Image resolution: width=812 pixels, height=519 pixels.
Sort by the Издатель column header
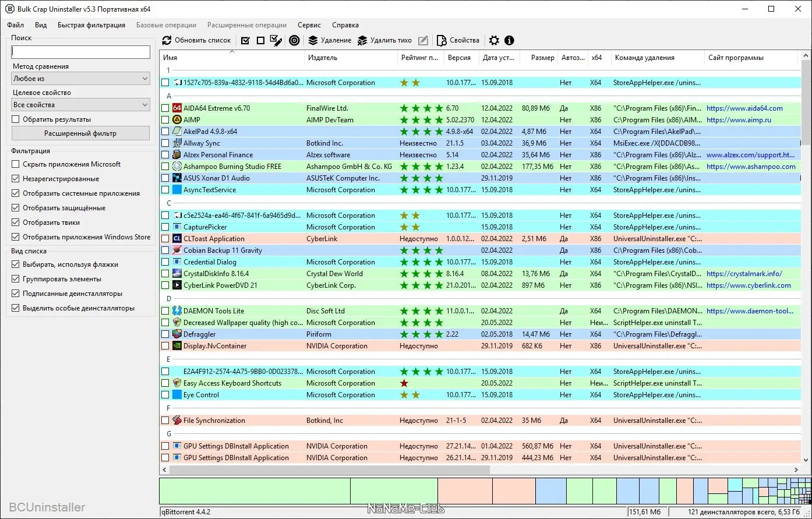click(351, 58)
